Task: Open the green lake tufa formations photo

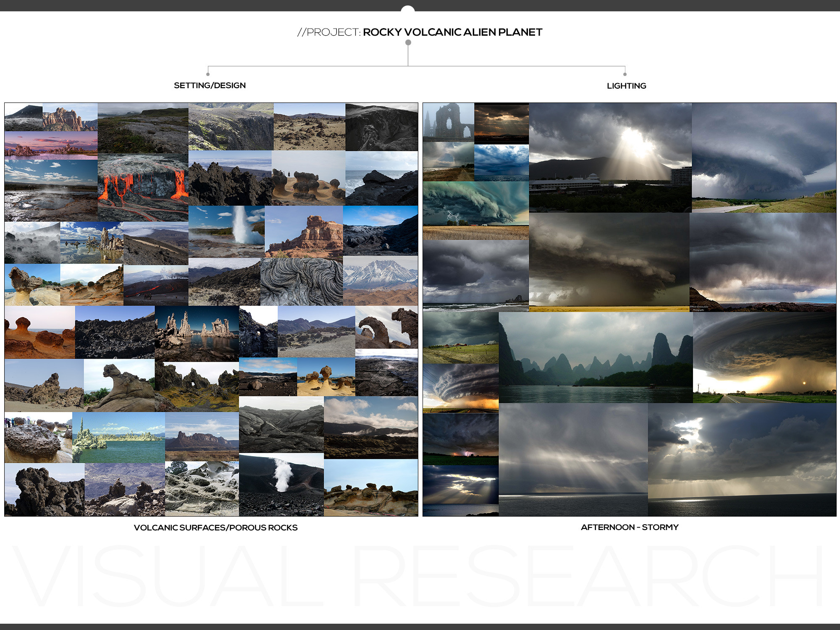Action: [118, 437]
